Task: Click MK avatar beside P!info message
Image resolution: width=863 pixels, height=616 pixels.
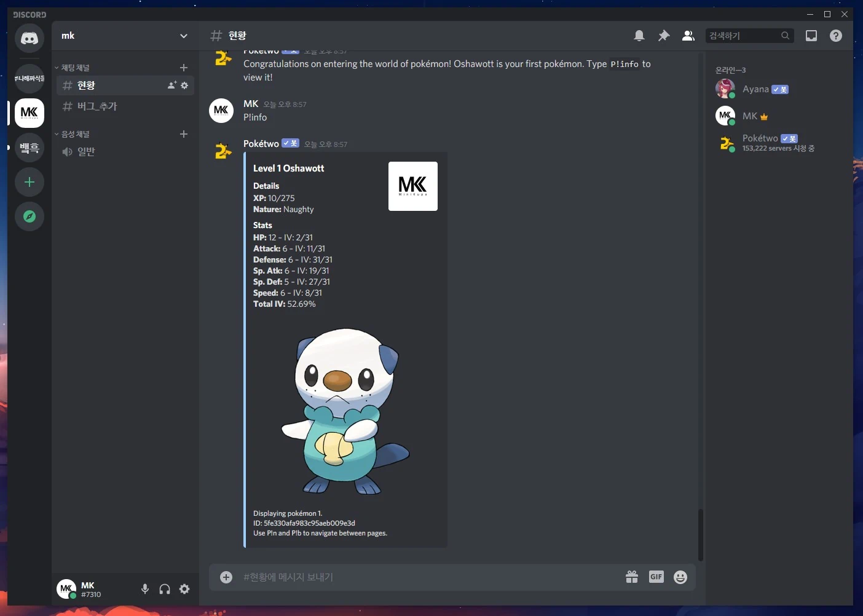Action: coord(221,111)
